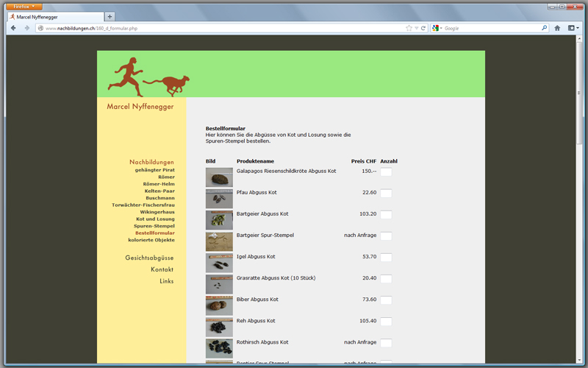Open Gesichtsabgüsse in sidebar menu
The image size is (588, 368).
click(x=149, y=258)
